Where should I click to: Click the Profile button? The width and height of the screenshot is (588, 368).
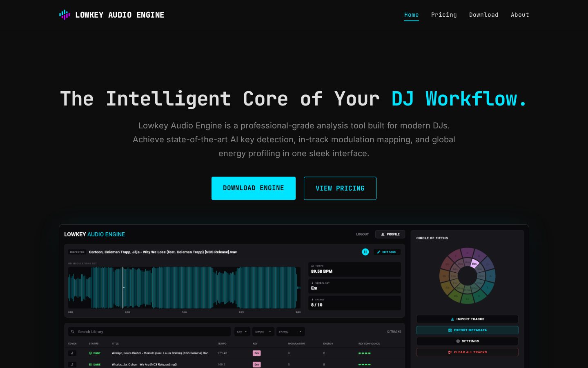coord(390,234)
